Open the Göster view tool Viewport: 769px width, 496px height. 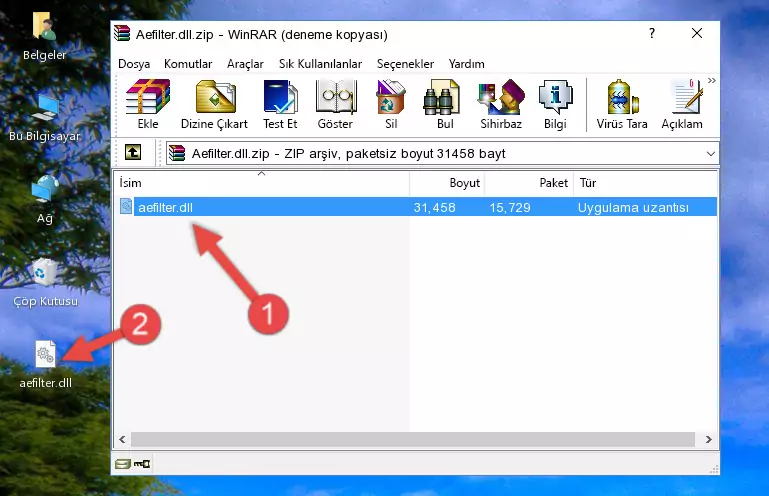click(x=335, y=104)
